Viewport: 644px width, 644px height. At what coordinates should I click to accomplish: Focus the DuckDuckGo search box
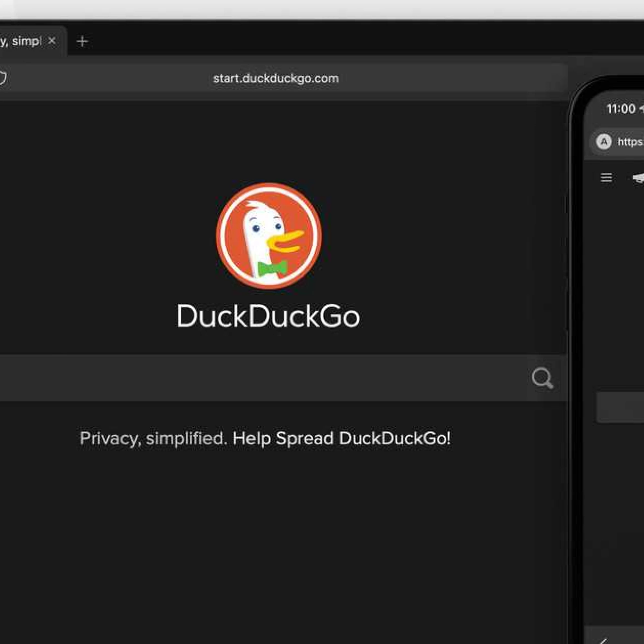pyautogui.click(x=283, y=378)
